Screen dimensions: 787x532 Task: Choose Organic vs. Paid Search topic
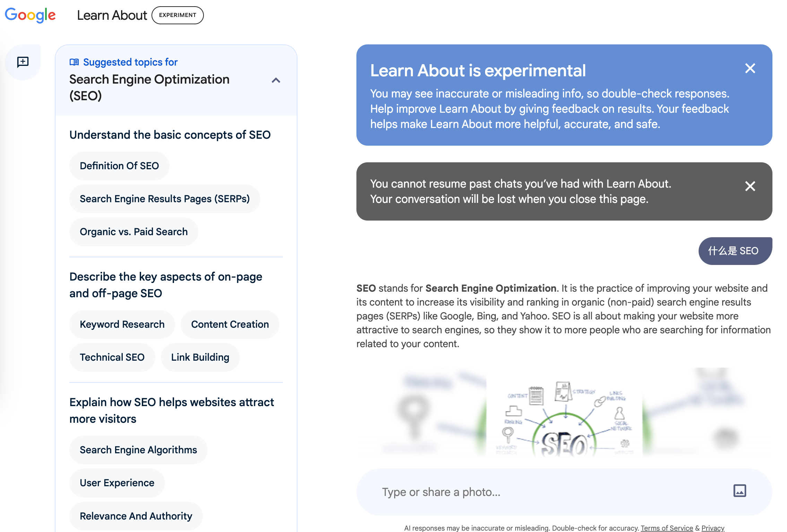pos(134,232)
